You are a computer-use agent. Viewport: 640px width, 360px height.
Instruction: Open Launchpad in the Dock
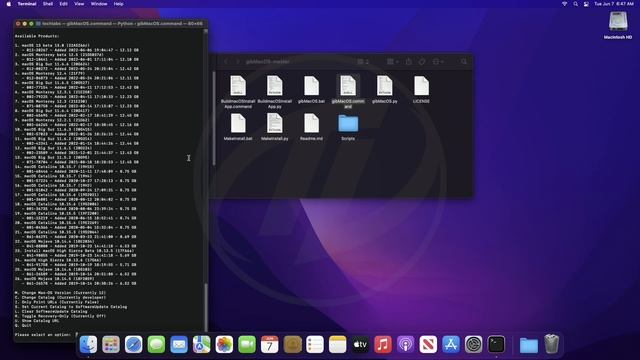point(111,344)
